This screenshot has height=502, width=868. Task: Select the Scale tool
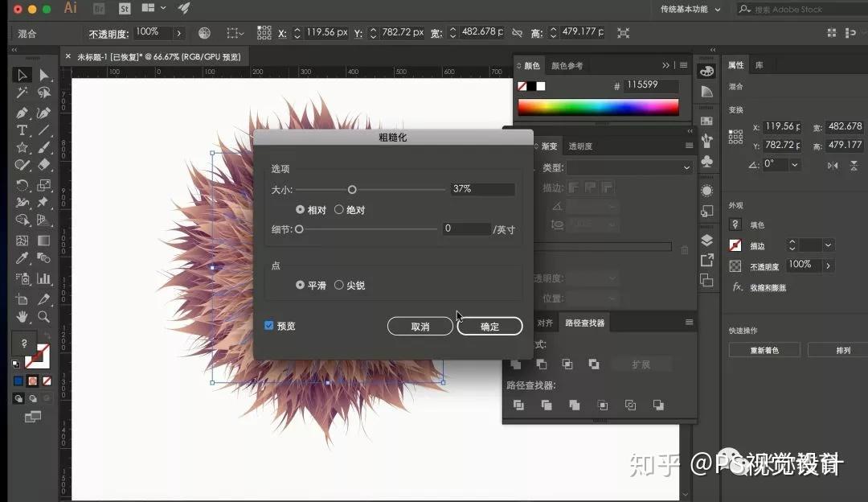tap(43, 185)
